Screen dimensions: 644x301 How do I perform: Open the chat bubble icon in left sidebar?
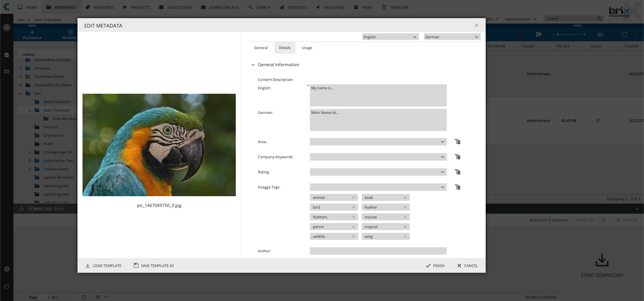coord(7,72)
